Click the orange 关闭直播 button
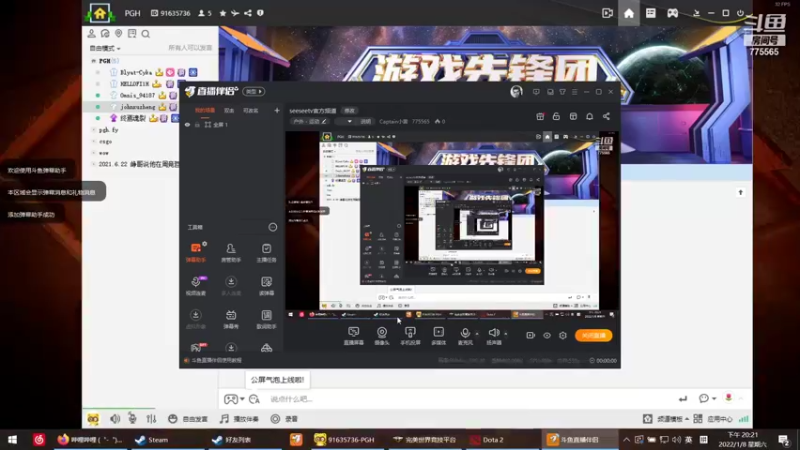Screen dimensions: 800x450 [593, 335]
